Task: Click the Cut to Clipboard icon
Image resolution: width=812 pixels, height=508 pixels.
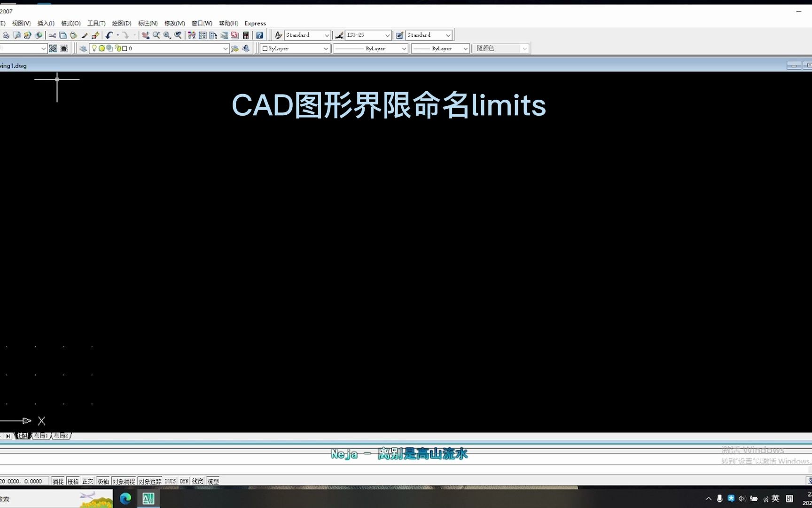Action: [53, 35]
